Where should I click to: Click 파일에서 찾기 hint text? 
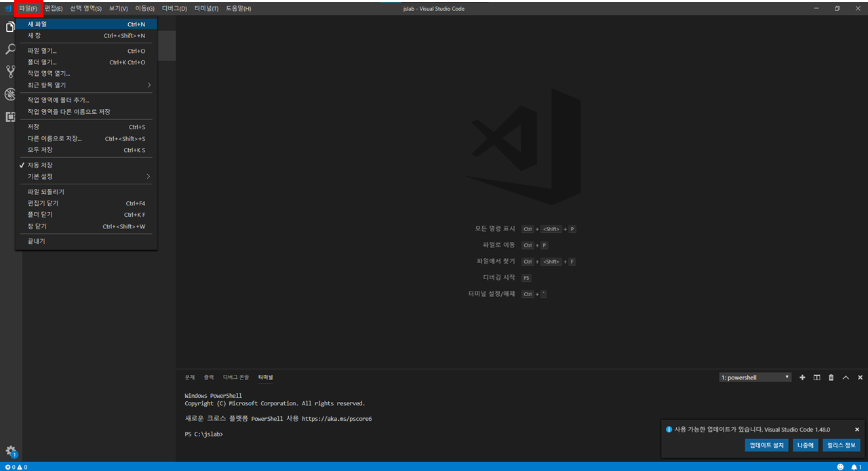(x=496, y=262)
